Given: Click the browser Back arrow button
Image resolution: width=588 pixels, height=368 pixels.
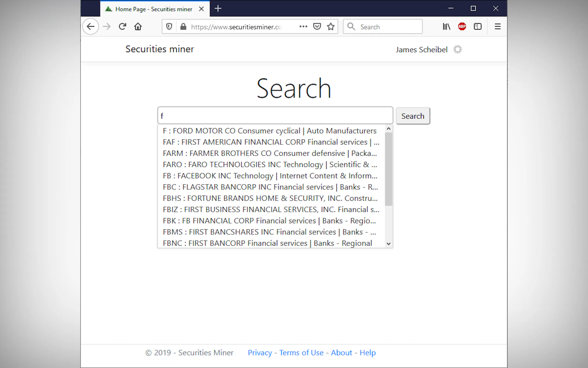Looking at the screenshot, I should point(91,26).
